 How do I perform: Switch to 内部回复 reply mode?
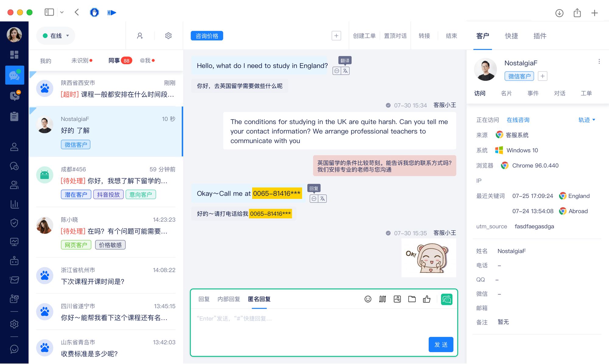pos(229,299)
